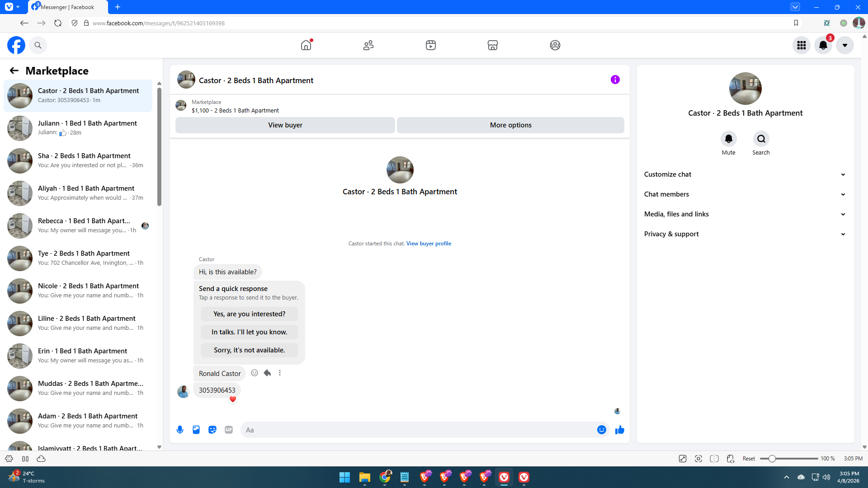Reply to Ronald Castor message
This screenshot has height=488, width=868.
pos(267,373)
